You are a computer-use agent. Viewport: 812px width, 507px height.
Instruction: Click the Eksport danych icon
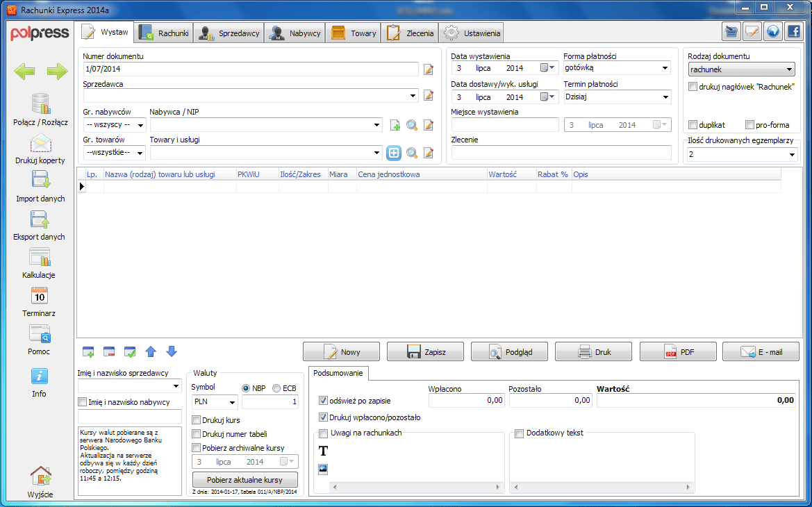click(40, 219)
